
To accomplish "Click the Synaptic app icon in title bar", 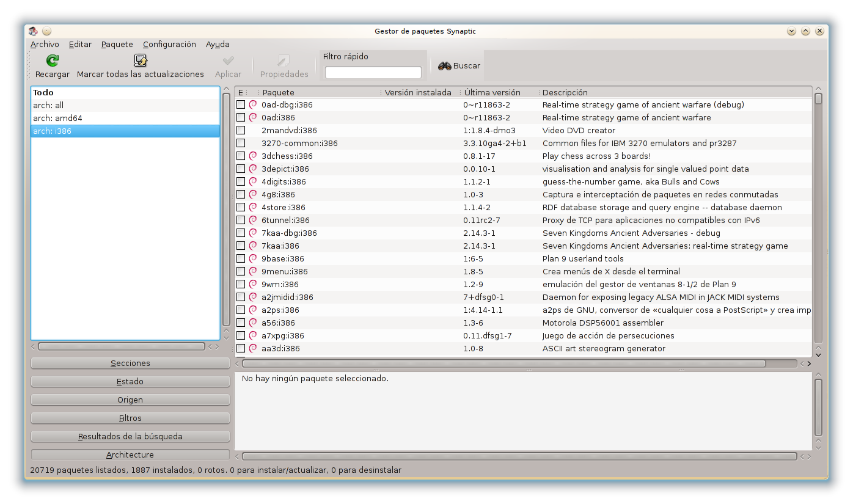I will pyautogui.click(x=33, y=31).
